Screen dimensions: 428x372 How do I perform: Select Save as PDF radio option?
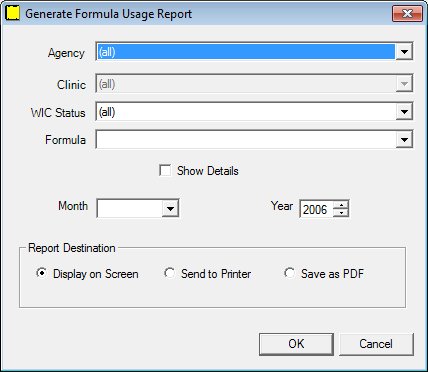(x=289, y=273)
